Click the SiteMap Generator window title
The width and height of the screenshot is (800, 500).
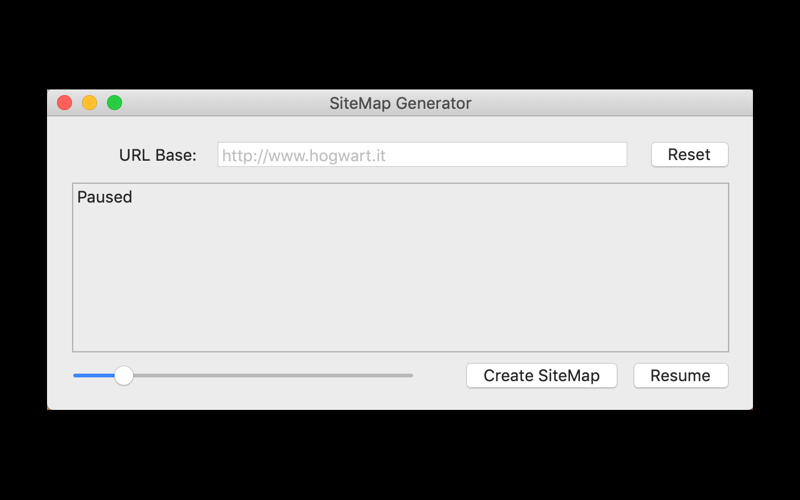coord(401,103)
